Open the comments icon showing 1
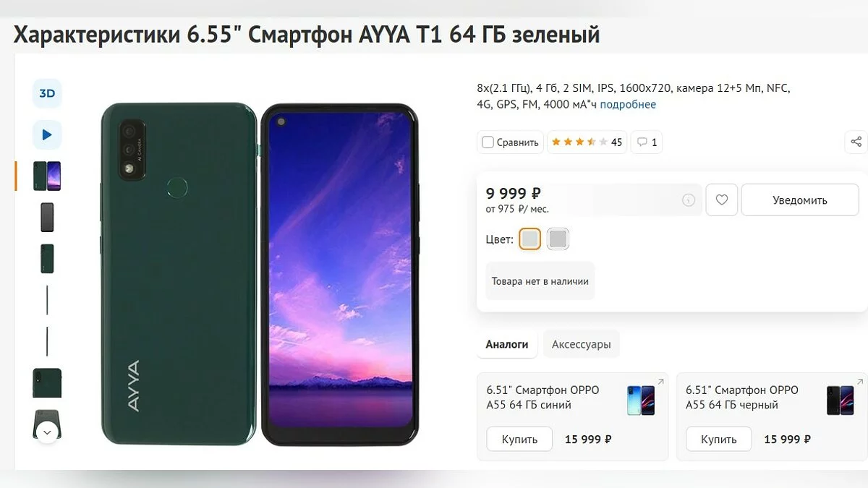 [x=647, y=142]
